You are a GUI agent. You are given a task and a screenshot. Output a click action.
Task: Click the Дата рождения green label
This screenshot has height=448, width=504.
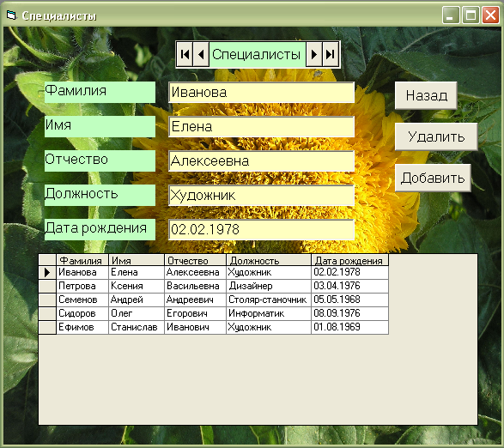tap(100, 229)
